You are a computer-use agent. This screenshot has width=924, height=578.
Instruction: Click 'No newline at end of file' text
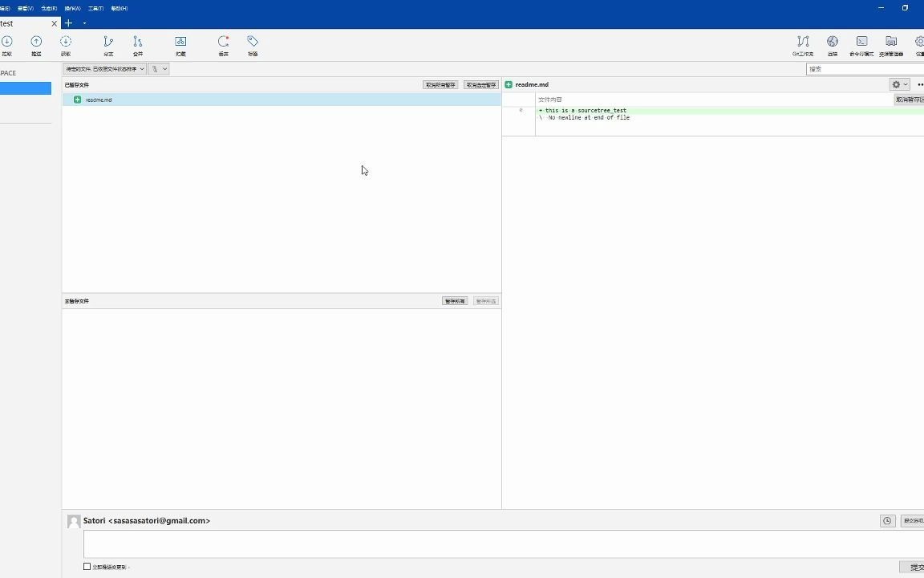[589, 117]
